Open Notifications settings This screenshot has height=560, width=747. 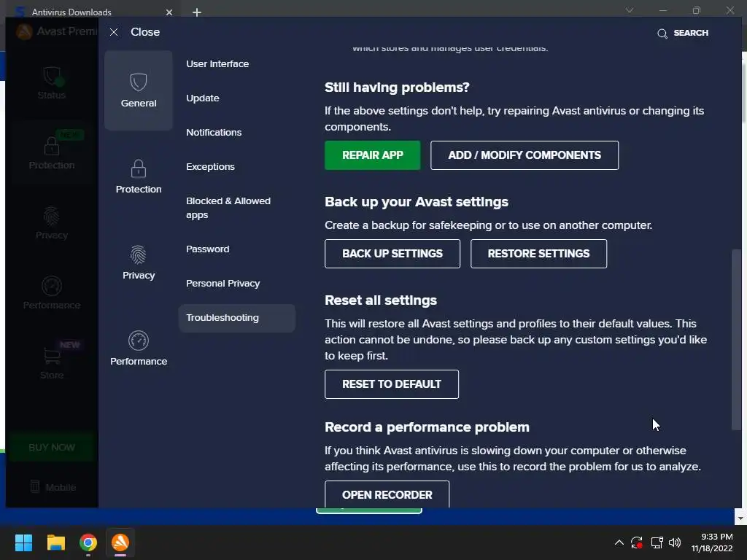214,133
